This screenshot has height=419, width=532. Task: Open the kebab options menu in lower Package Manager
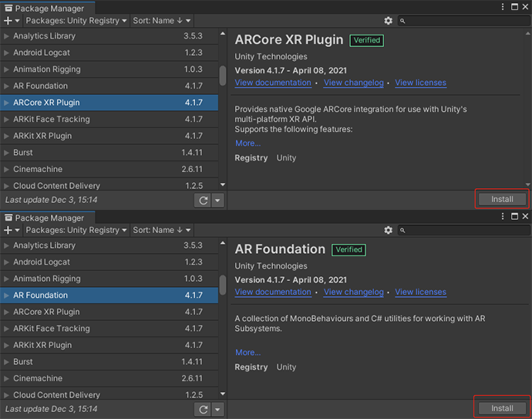[x=503, y=216]
